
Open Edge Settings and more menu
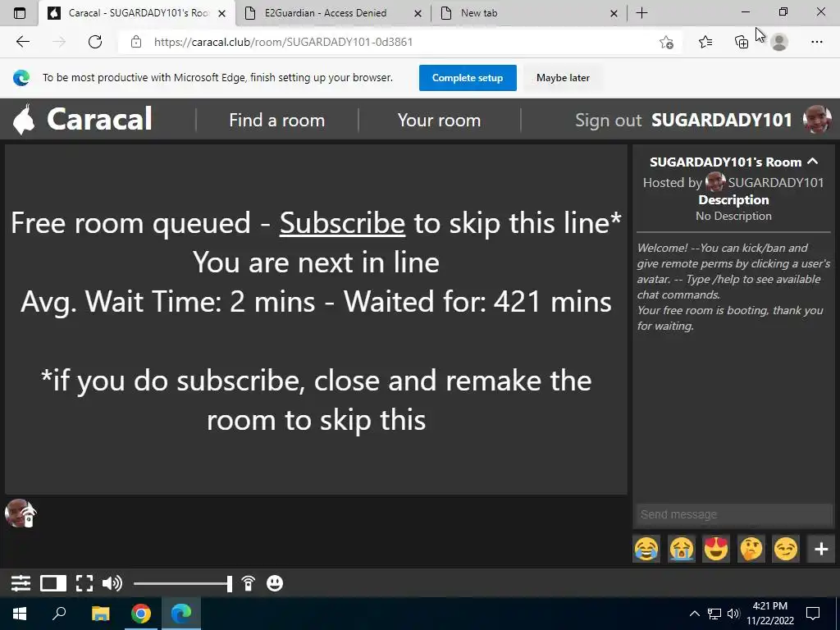pos(816,42)
